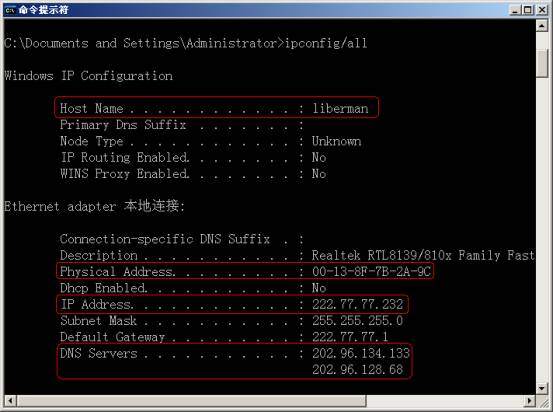Click the first DNS server 202.96.134.133
This screenshot has height=412, width=553.
pos(361,353)
